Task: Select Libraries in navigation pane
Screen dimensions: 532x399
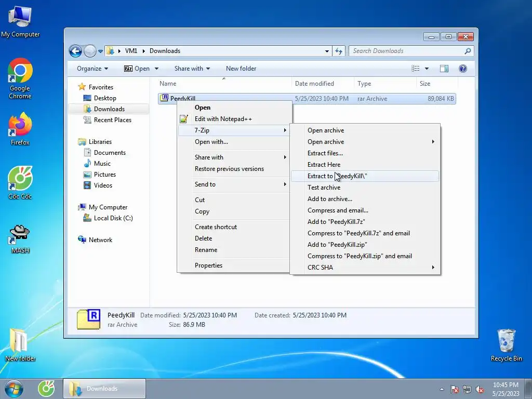Action: point(100,142)
